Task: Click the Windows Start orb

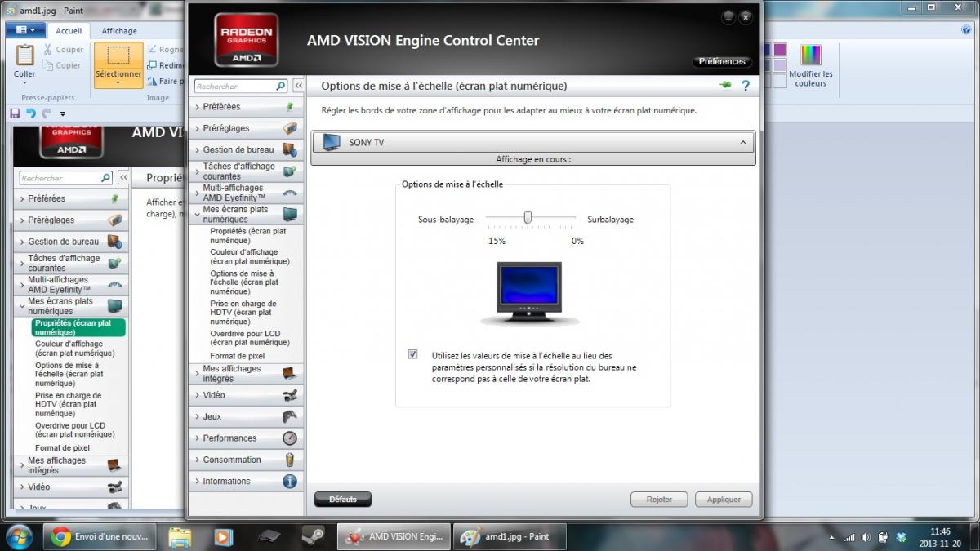Action: tap(19, 537)
